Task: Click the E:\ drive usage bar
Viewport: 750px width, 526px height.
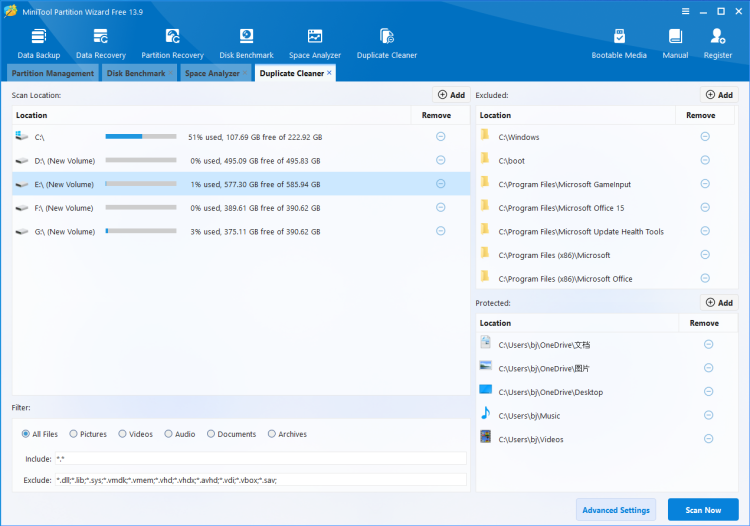Action: pos(141,184)
